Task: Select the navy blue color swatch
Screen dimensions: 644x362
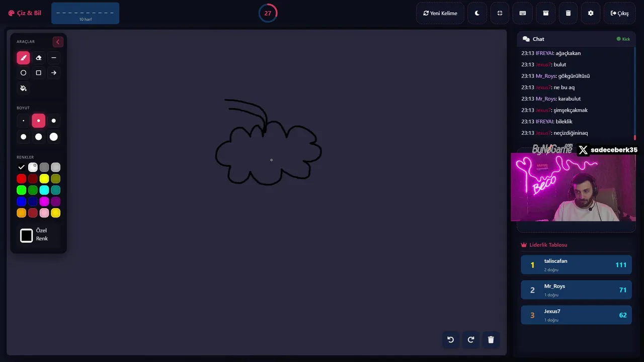Action: point(33,202)
